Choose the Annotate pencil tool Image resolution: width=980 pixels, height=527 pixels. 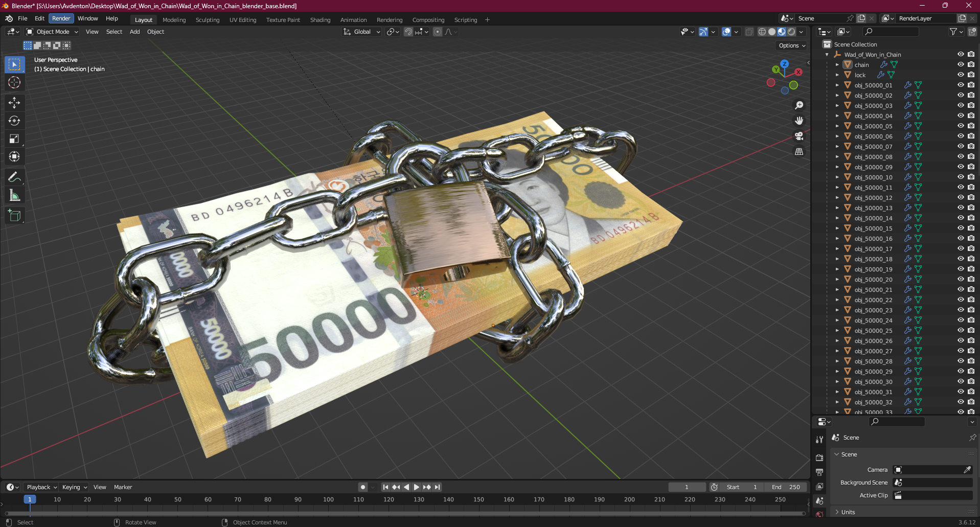[14, 177]
